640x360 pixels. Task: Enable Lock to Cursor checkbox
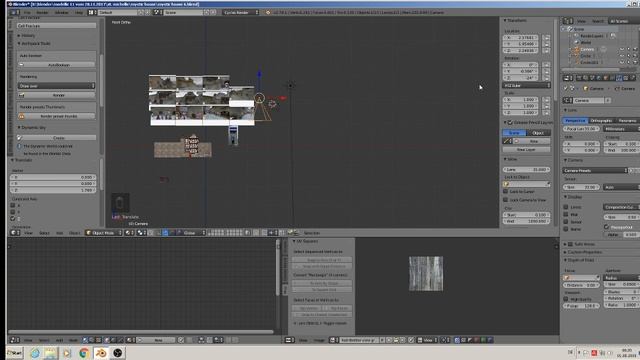pos(505,191)
